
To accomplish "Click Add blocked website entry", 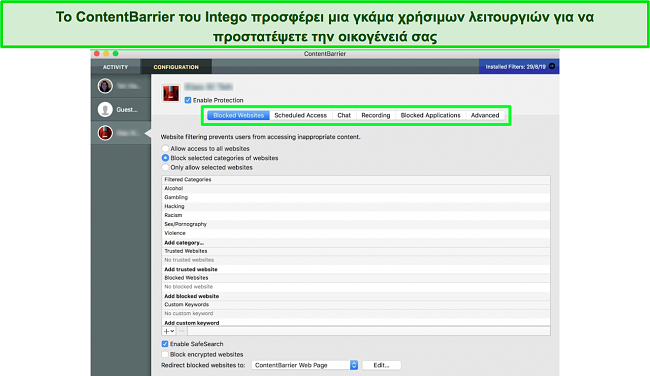I will (192, 296).
